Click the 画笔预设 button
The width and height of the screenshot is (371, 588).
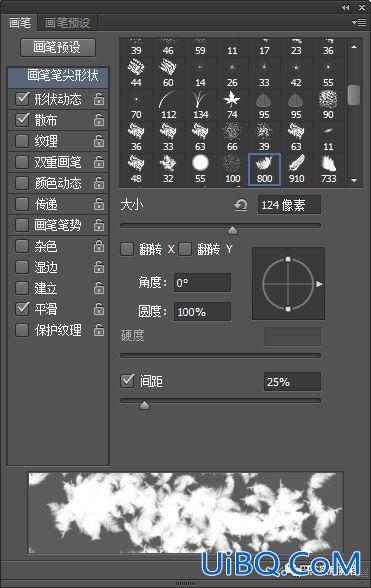coord(58,48)
